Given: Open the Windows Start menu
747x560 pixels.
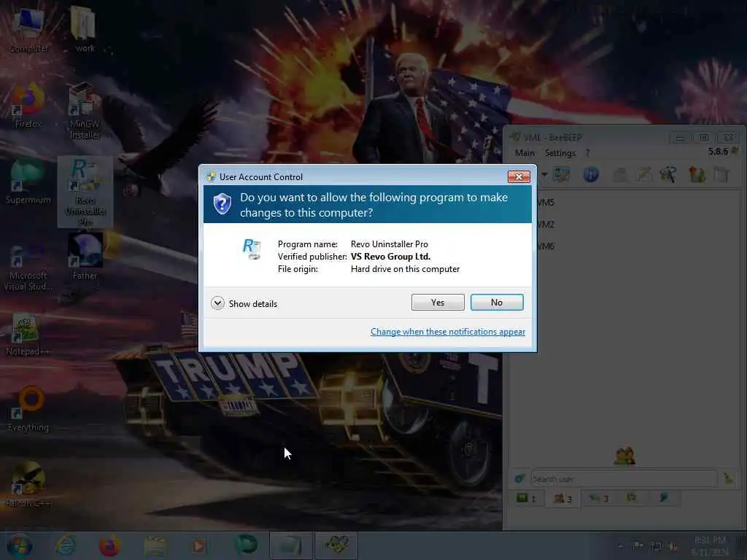Looking at the screenshot, I should pyautogui.click(x=19, y=545).
